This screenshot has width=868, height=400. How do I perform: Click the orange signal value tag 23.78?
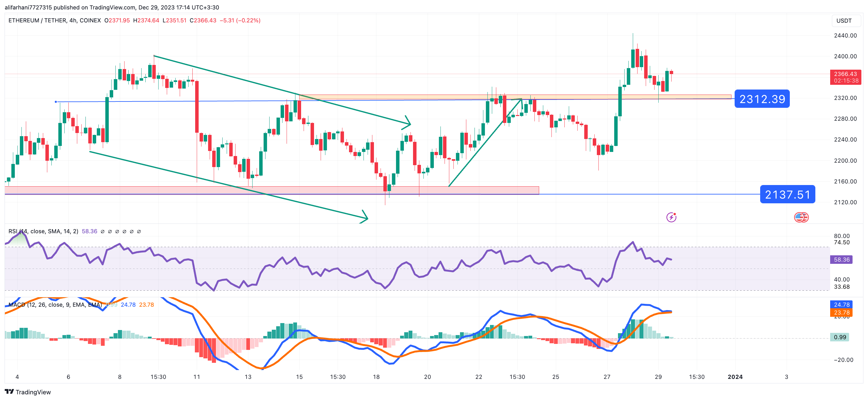point(841,313)
